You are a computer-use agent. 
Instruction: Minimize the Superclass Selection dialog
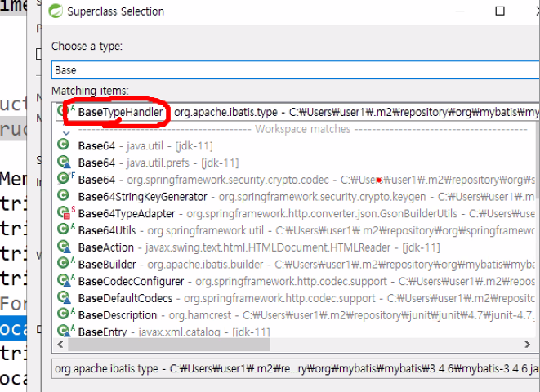[460, 11]
